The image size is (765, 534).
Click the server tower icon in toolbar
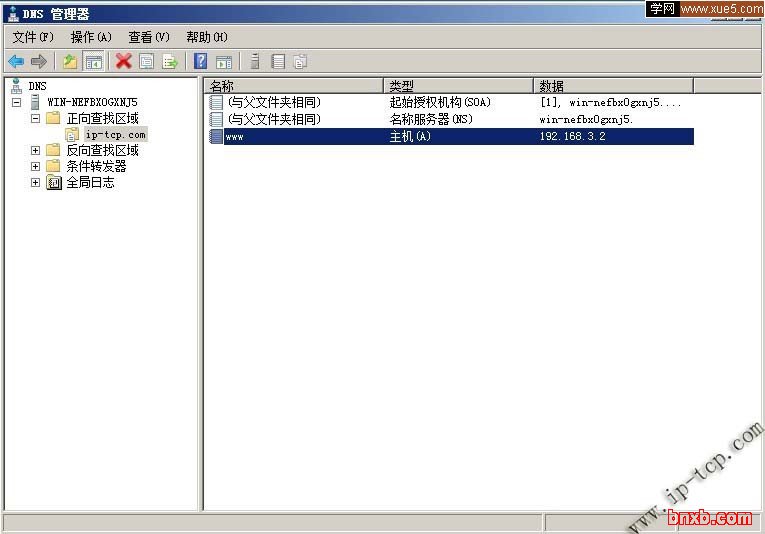(255, 61)
